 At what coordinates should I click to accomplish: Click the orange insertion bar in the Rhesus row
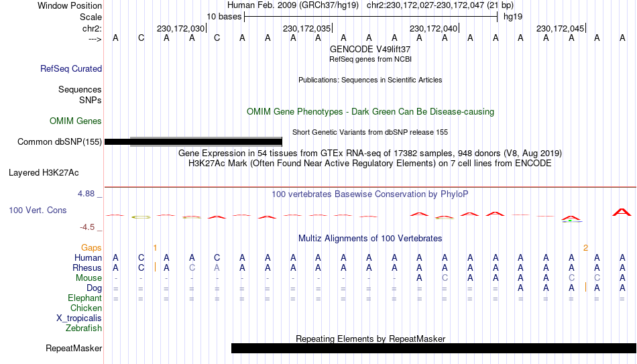[155, 267]
